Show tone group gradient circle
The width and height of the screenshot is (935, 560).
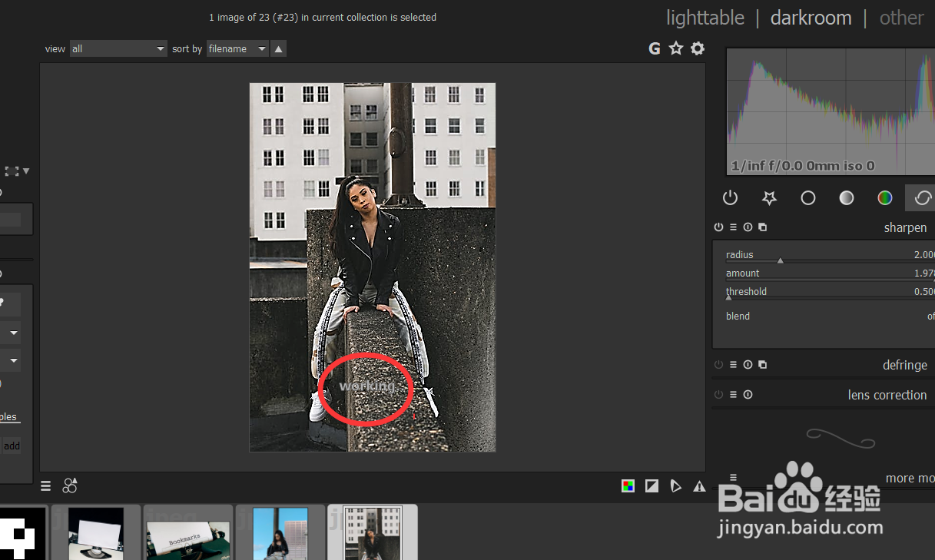[846, 198]
